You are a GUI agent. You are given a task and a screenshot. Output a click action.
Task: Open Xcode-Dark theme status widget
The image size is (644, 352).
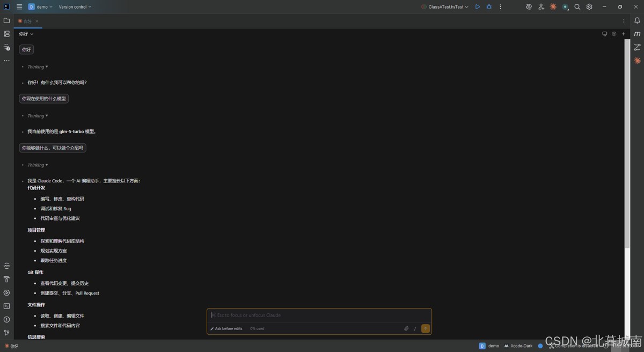518,346
